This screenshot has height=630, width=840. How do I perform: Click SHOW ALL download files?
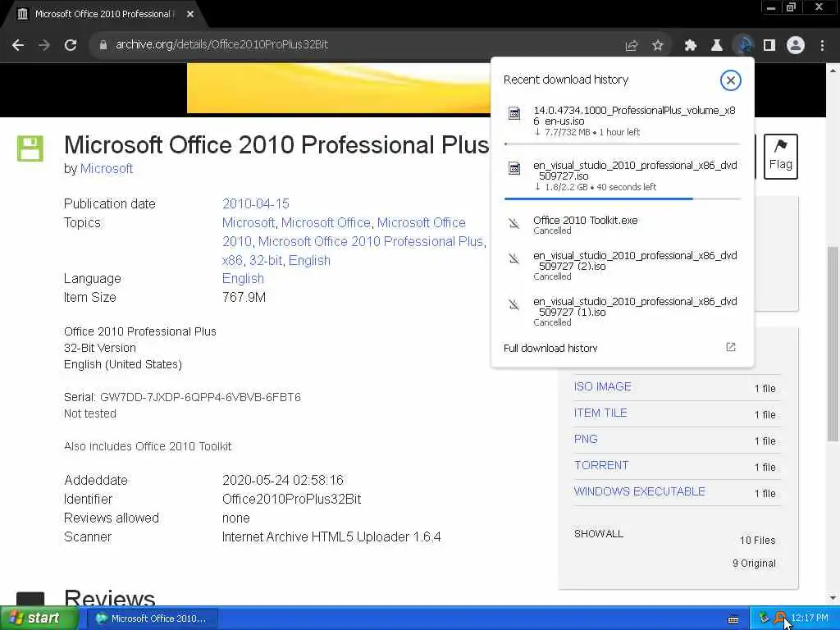598,533
